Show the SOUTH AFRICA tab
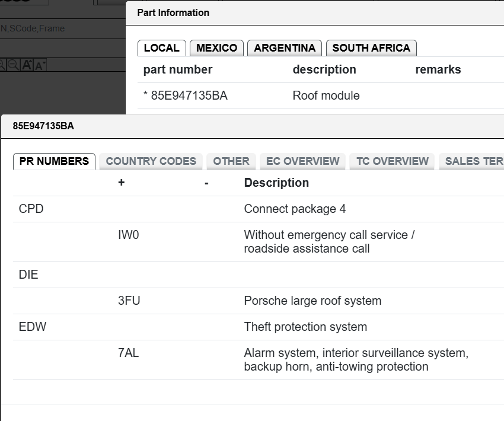The height and width of the screenshot is (421, 504). pos(371,48)
